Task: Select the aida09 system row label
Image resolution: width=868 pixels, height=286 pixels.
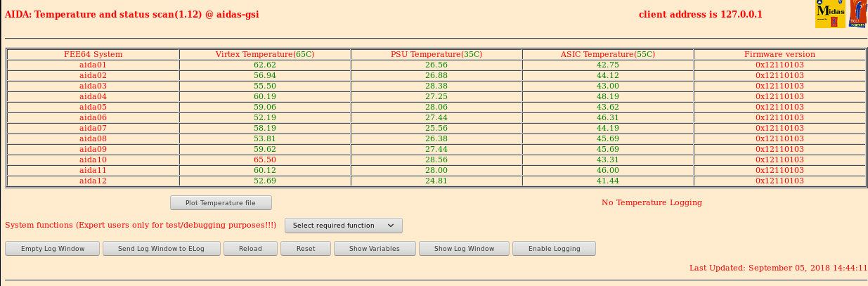Action: [x=93, y=149]
